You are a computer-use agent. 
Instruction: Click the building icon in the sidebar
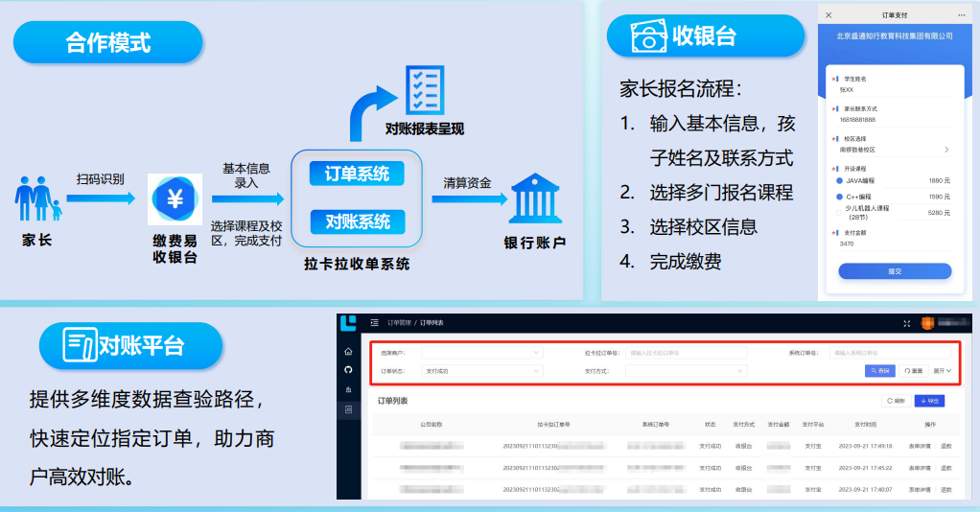348,389
